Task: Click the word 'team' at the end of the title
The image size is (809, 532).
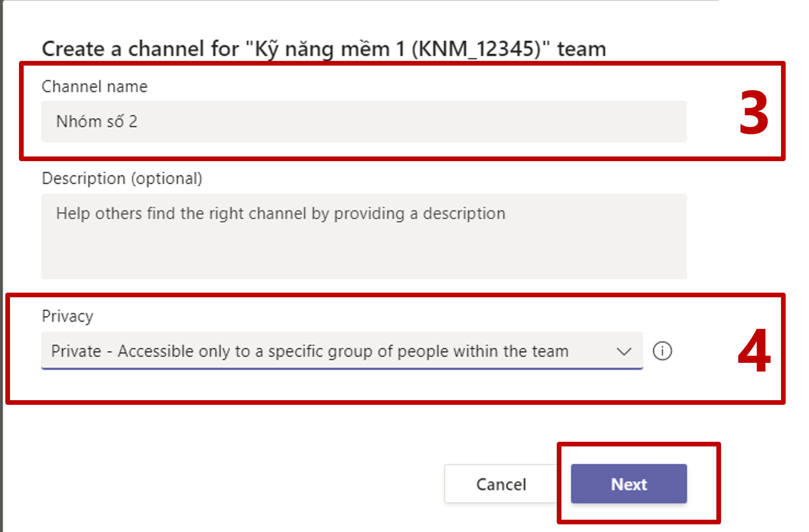Action: click(582, 49)
